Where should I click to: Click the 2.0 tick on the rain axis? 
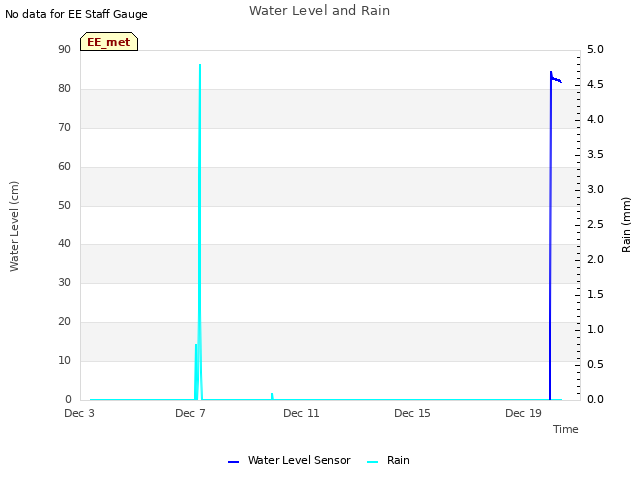pyautogui.click(x=596, y=260)
